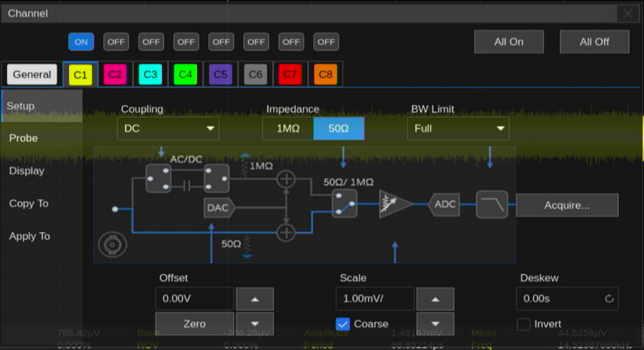The image size is (644, 350).
Task: Uncheck the Coarse scale checkbox
Action: coord(343,324)
